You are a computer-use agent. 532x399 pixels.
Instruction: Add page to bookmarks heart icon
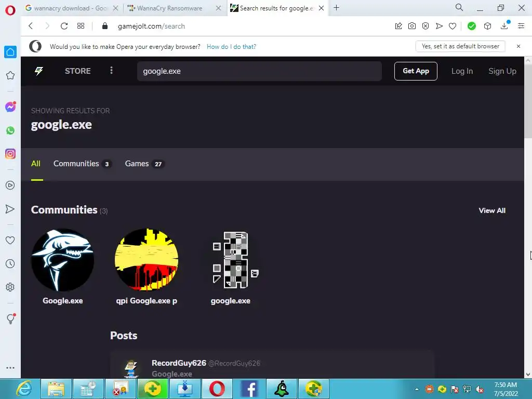tap(453, 26)
